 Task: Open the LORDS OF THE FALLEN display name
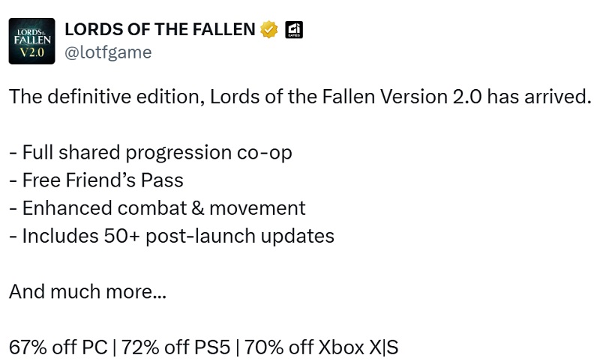pyautogui.click(x=160, y=30)
